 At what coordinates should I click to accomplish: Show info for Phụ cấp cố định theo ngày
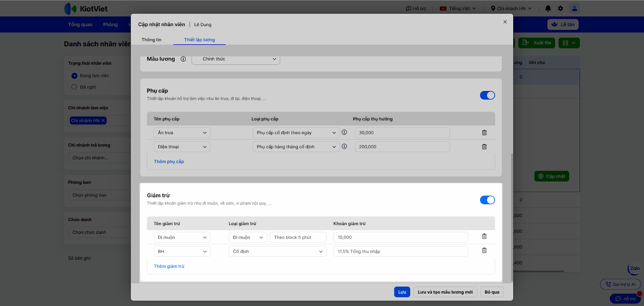click(x=344, y=132)
